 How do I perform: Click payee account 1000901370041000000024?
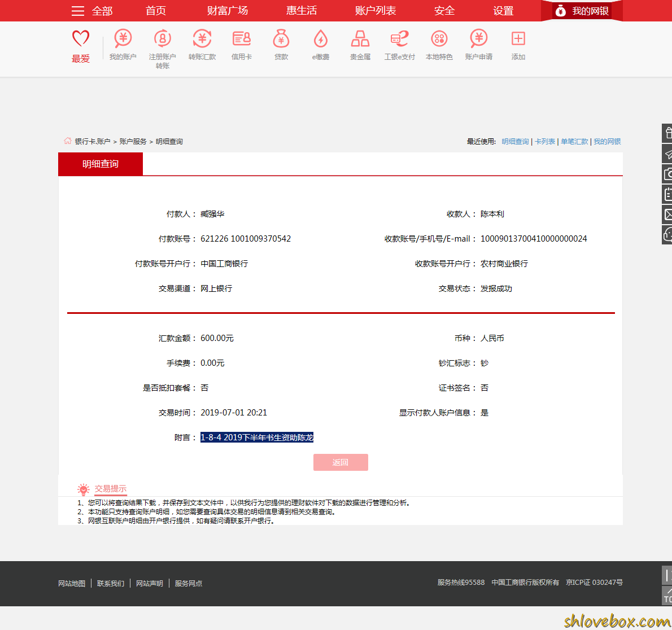click(x=534, y=239)
